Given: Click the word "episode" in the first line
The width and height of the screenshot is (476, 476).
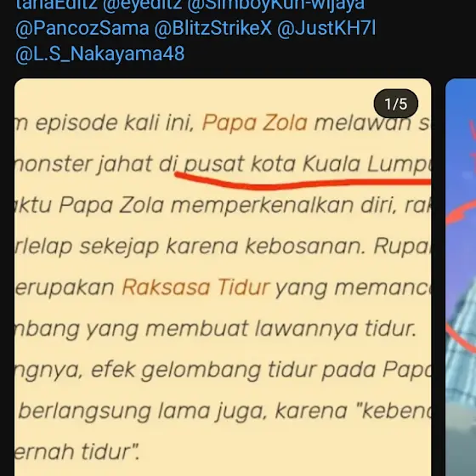Looking at the screenshot, I should point(76,123).
